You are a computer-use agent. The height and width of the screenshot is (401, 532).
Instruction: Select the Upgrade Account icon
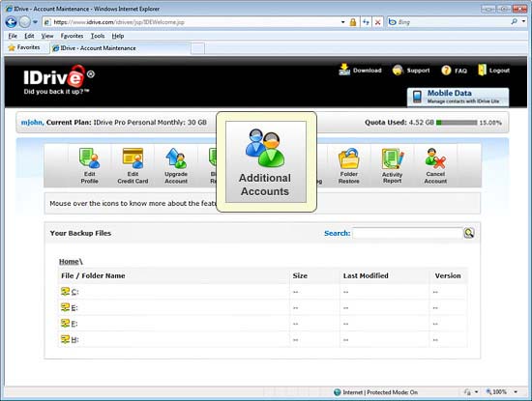point(176,166)
